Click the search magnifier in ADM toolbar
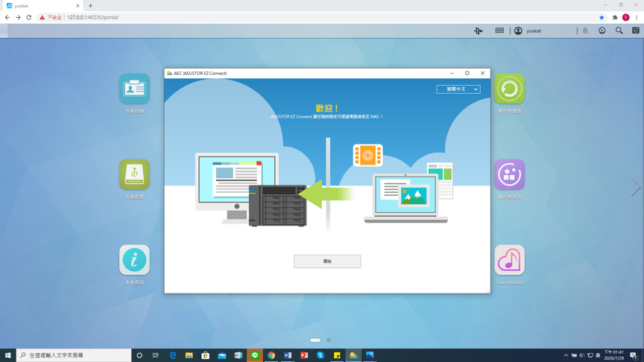This screenshot has height=362, width=644. (x=619, y=31)
